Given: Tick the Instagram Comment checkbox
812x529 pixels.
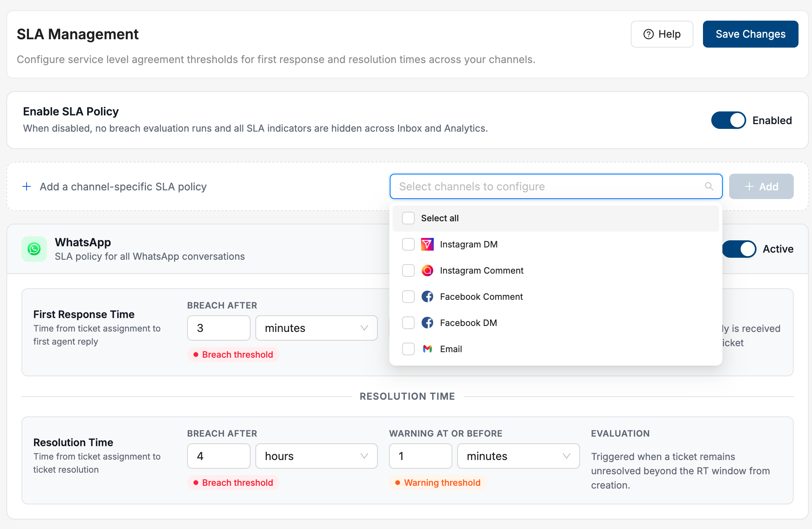Looking at the screenshot, I should 408,270.
